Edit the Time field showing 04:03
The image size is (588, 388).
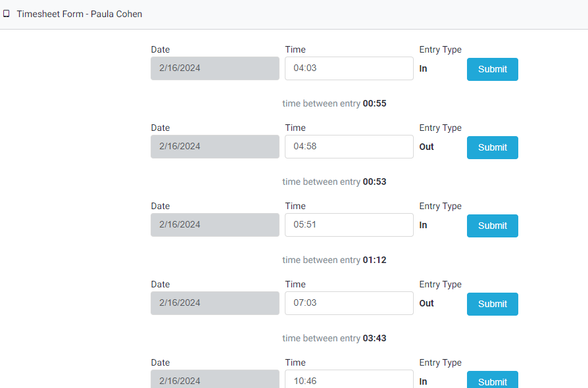pyautogui.click(x=349, y=68)
